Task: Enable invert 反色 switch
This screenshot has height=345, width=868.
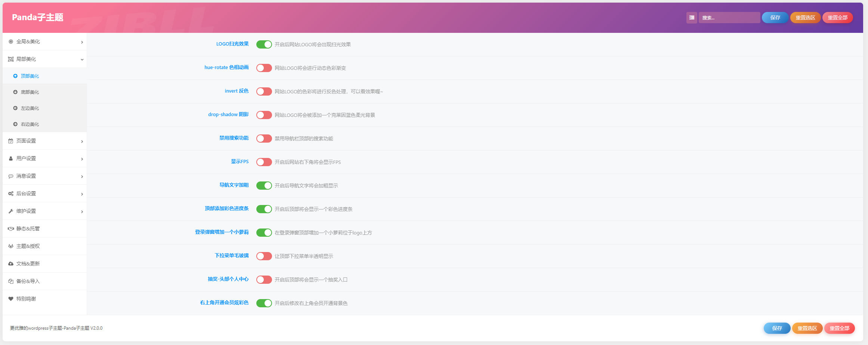Action: [x=264, y=91]
